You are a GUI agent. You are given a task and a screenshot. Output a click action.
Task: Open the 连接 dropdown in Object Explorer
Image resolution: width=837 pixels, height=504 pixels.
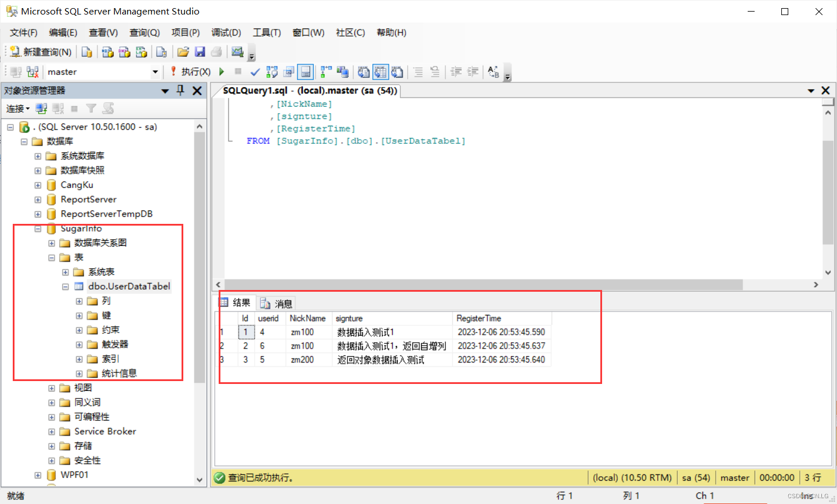18,108
